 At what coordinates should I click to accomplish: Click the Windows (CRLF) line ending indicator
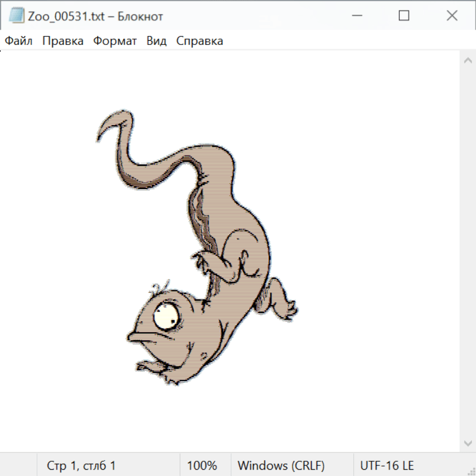coord(281,466)
